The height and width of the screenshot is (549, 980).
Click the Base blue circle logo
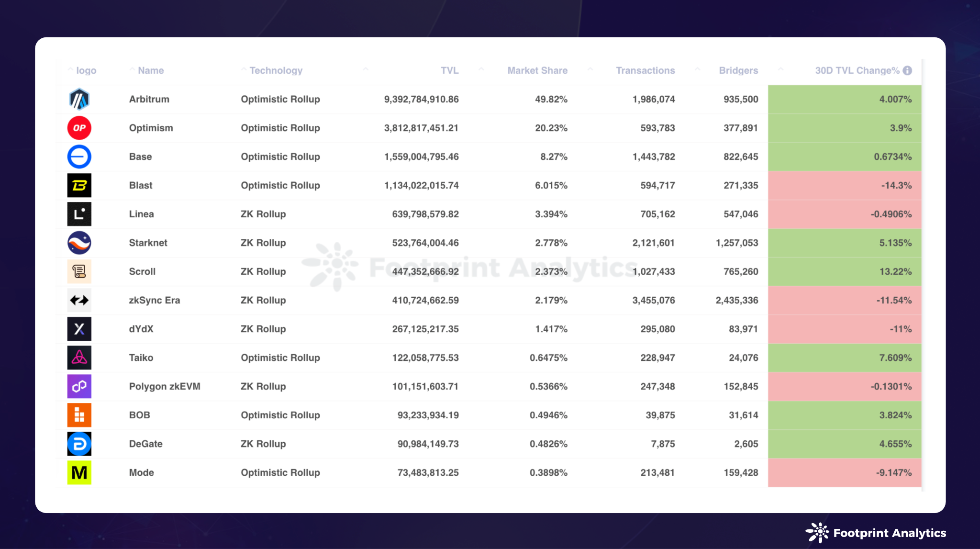(x=79, y=157)
